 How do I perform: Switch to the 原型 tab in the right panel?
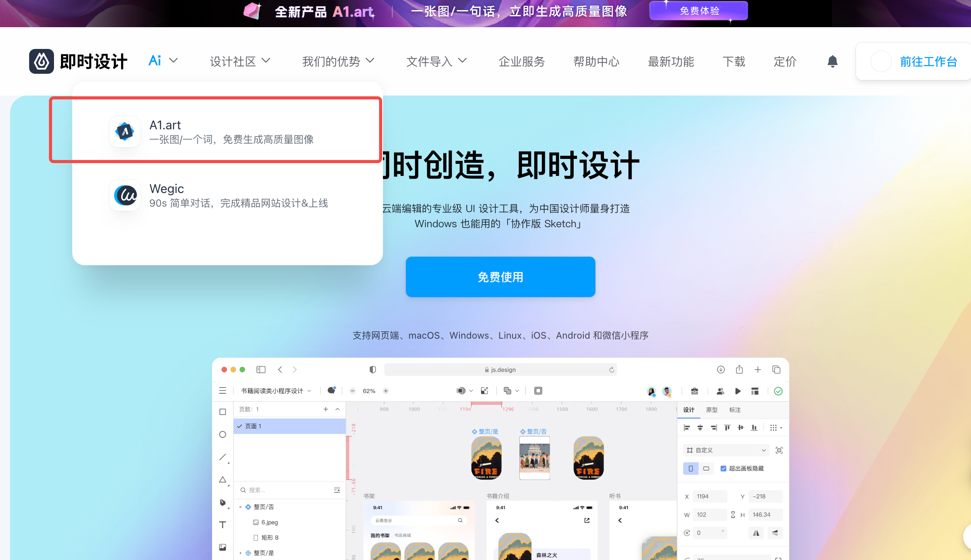click(712, 410)
